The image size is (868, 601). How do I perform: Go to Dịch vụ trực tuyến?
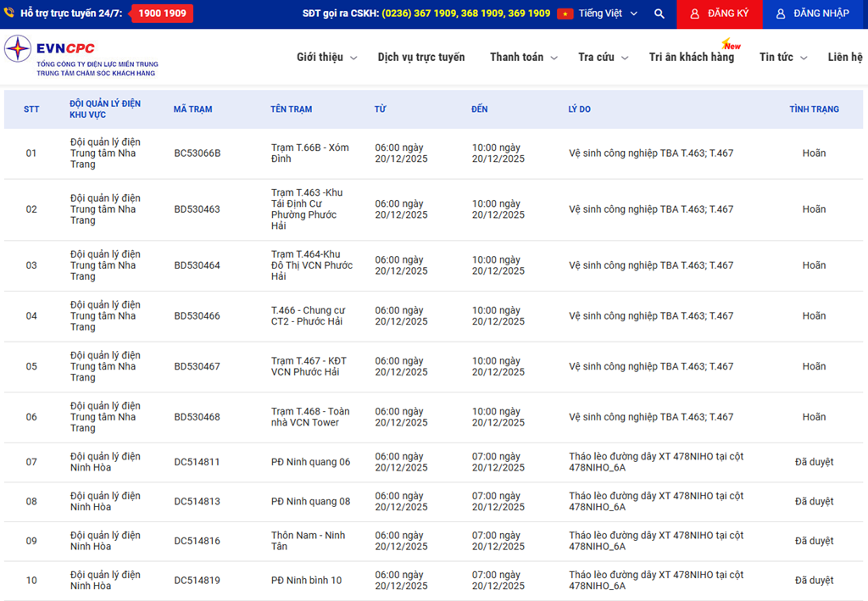point(421,57)
